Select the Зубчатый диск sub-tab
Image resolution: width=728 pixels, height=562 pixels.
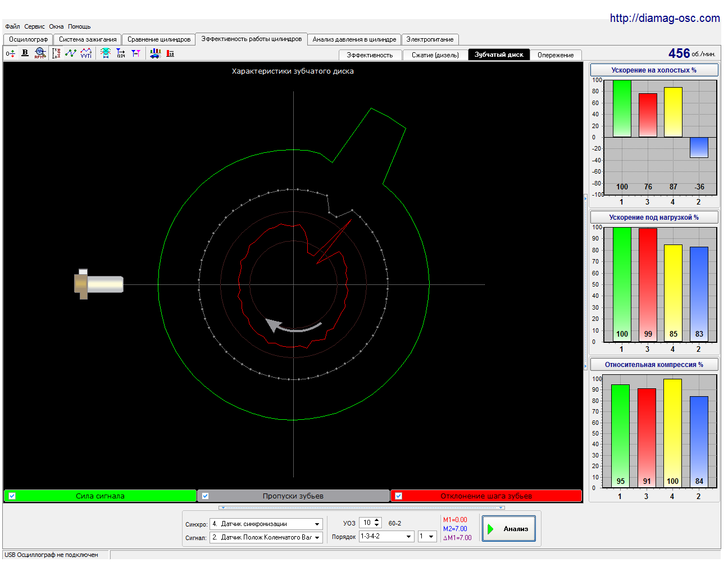pos(499,55)
